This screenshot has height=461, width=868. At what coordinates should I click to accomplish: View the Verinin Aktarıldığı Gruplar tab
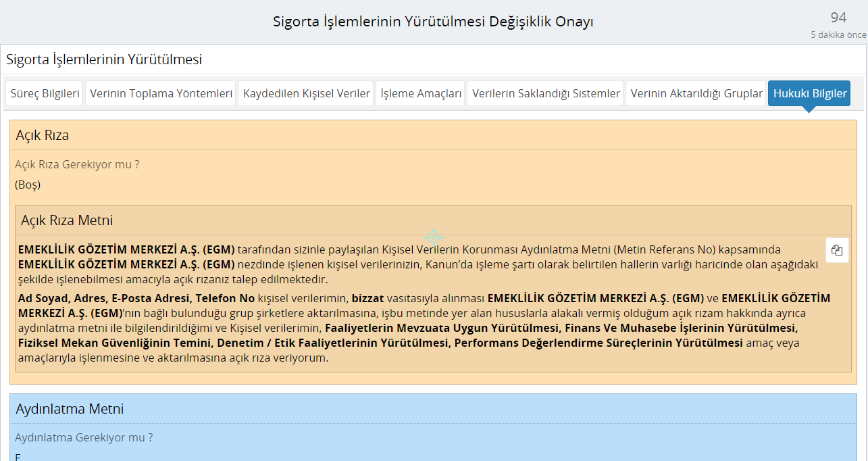pos(696,93)
